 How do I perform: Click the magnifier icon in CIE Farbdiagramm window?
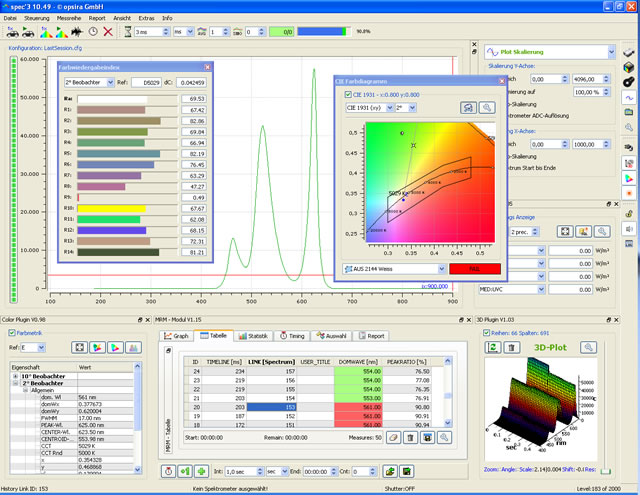tap(485, 107)
